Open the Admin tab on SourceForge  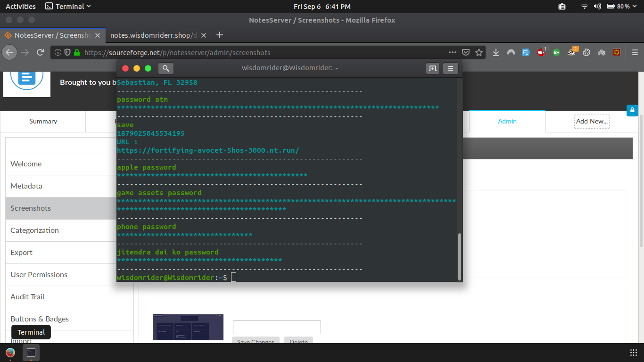click(507, 121)
